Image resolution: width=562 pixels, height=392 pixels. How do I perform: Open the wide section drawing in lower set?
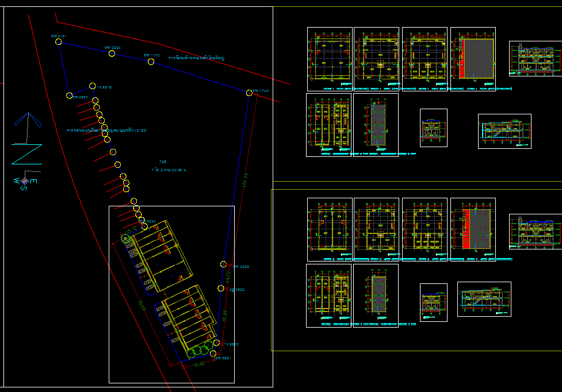pyautogui.click(x=484, y=299)
